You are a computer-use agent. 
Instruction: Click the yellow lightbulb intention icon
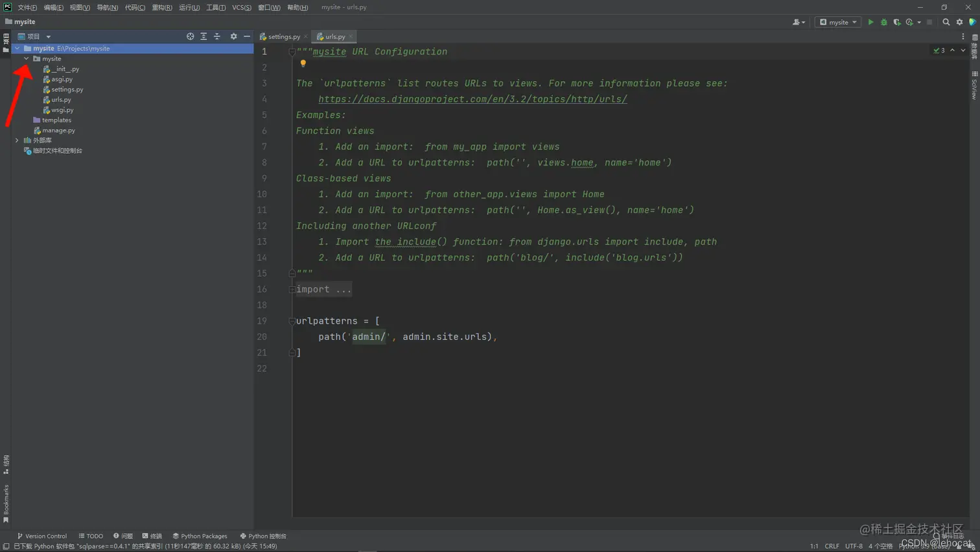(303, 64)
